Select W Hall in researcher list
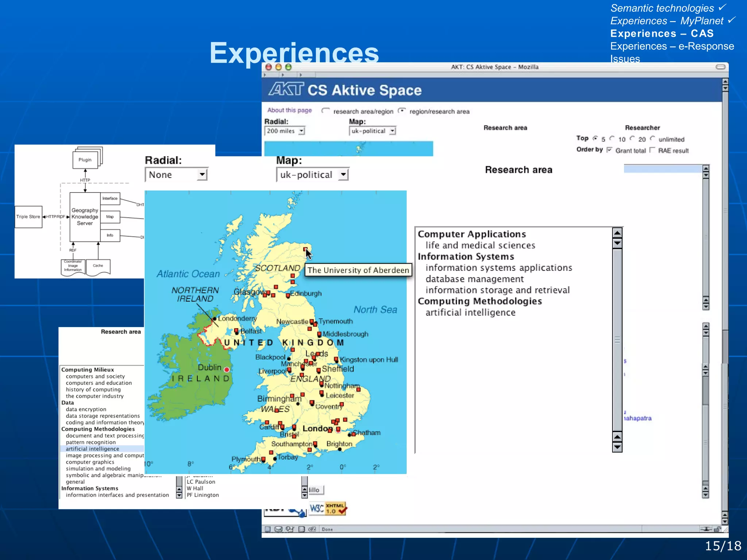 [x=195, y=488]
